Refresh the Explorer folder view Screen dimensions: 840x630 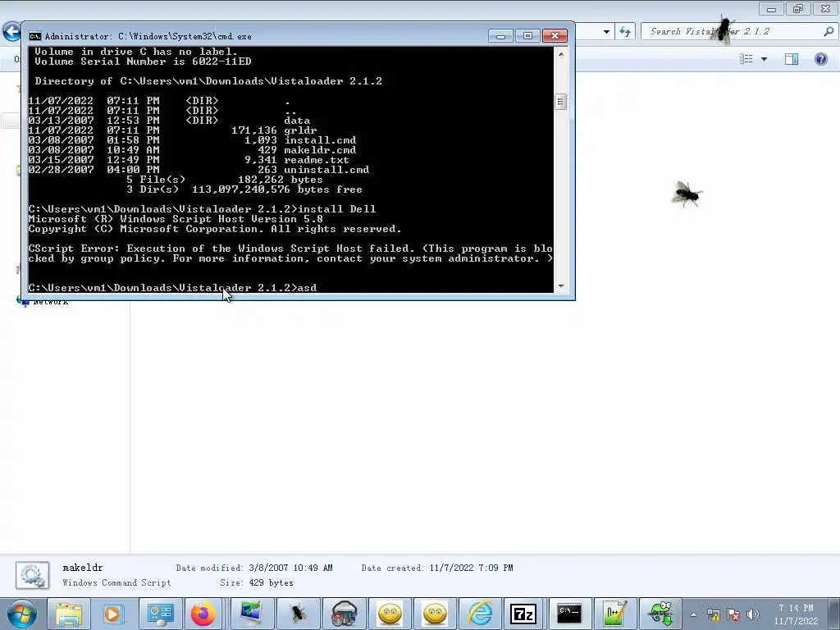click(x=625, y=32)
